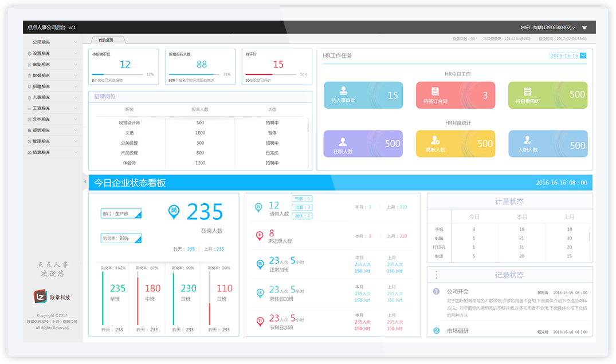Switch to the 我的桌面 tab
Image resolution: width=616 pixels, height=364 pixels.
tap(107, 39)
